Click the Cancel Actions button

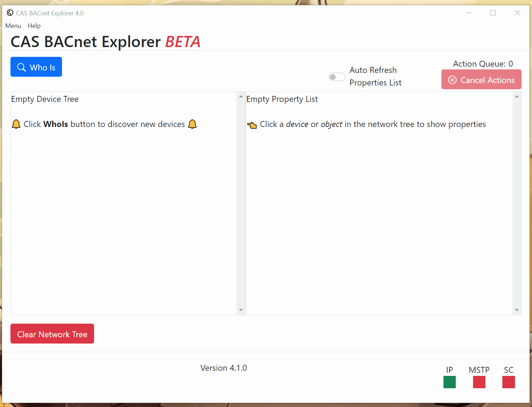[x=481, y=80]
